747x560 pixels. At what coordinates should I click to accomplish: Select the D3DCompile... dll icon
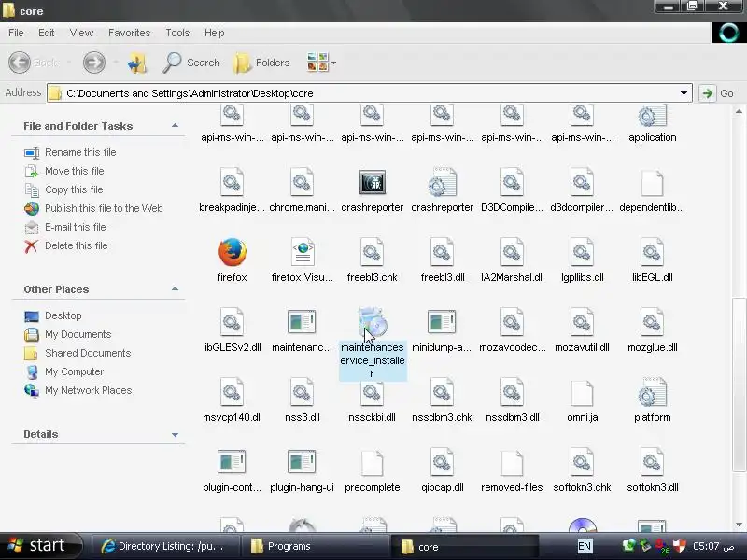(512, 182)
